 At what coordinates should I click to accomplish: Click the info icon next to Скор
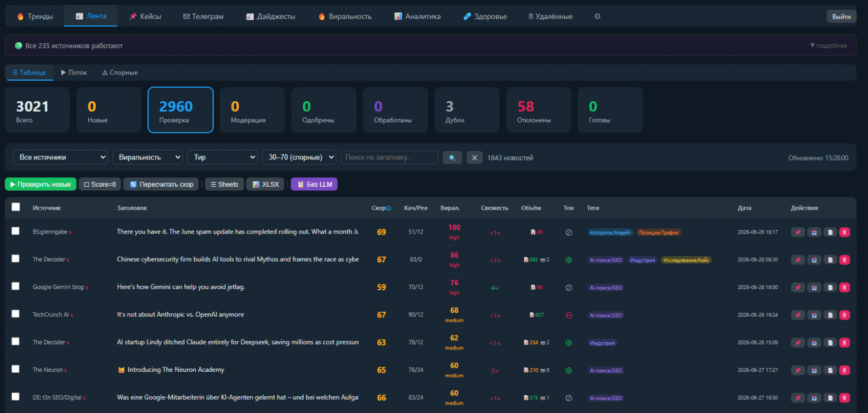[x=388, y=208]
